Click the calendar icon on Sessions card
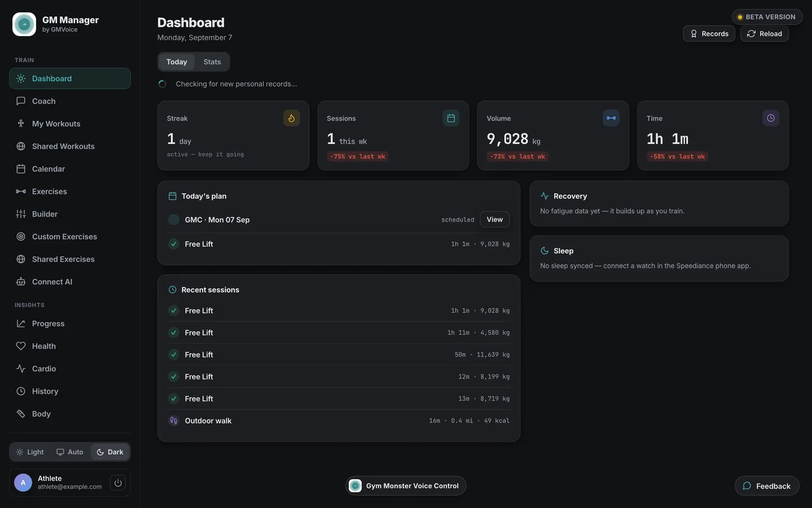The height and width of the screenshot is (508, 812). [451, 118]
